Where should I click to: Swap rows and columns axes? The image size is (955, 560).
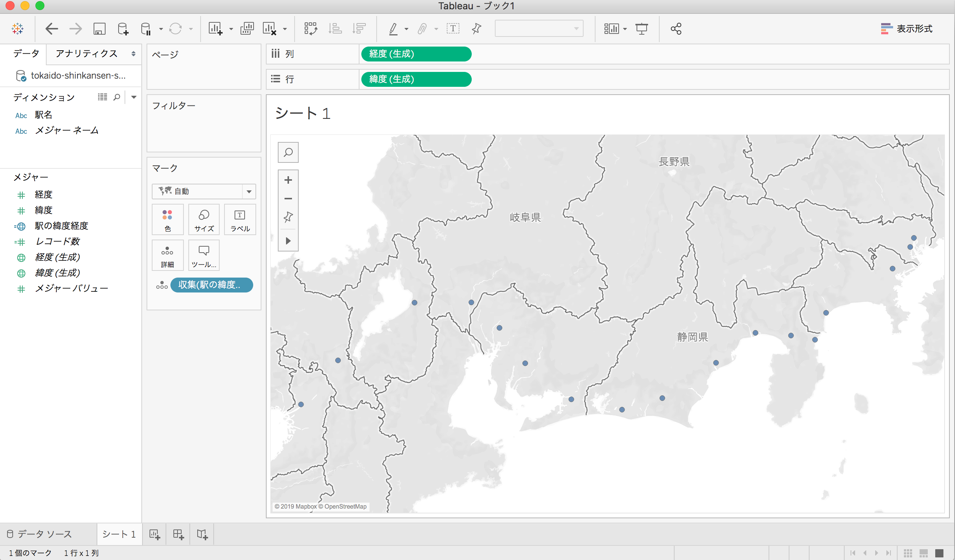(311, 28)
